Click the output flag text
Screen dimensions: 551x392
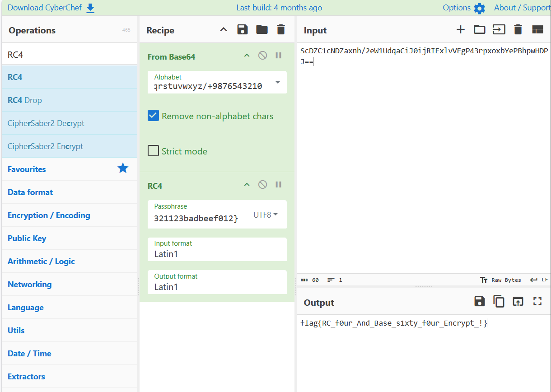click(x=394, y=323)
